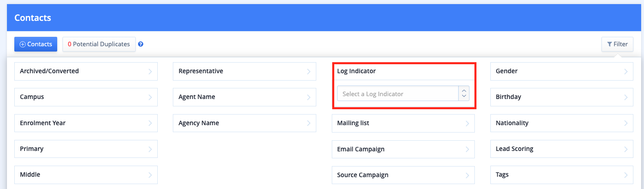Click the Agency Name chevron arrow
Viewport: 644px width, 189px height.
309,123
